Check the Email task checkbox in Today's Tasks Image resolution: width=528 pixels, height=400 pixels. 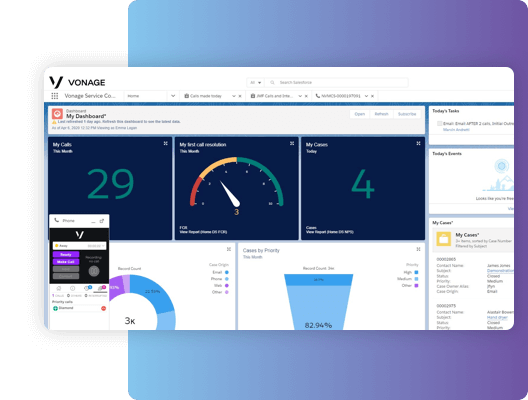tap(439, 124)
